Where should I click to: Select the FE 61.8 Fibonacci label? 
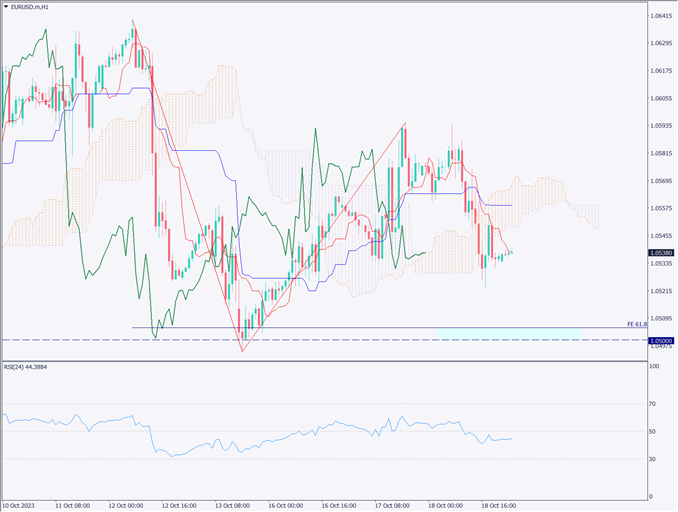click(636, 324)
